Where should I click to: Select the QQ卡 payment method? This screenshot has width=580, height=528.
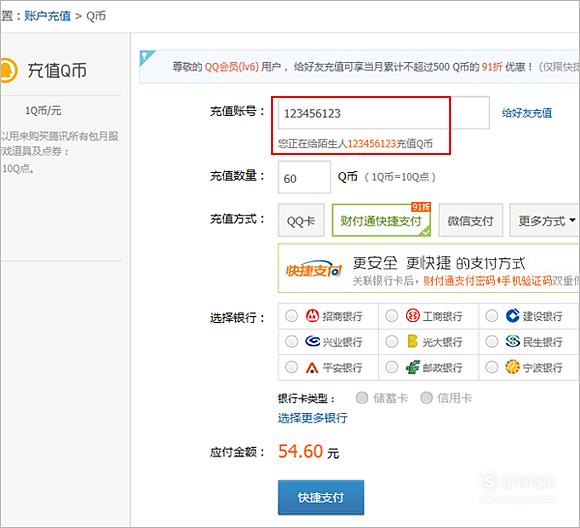point(301,220)
